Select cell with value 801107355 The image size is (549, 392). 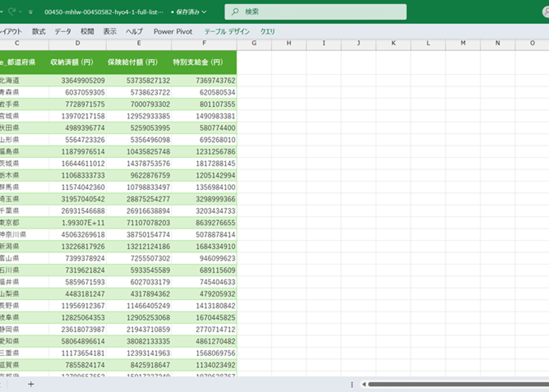[x=204, y=105]
